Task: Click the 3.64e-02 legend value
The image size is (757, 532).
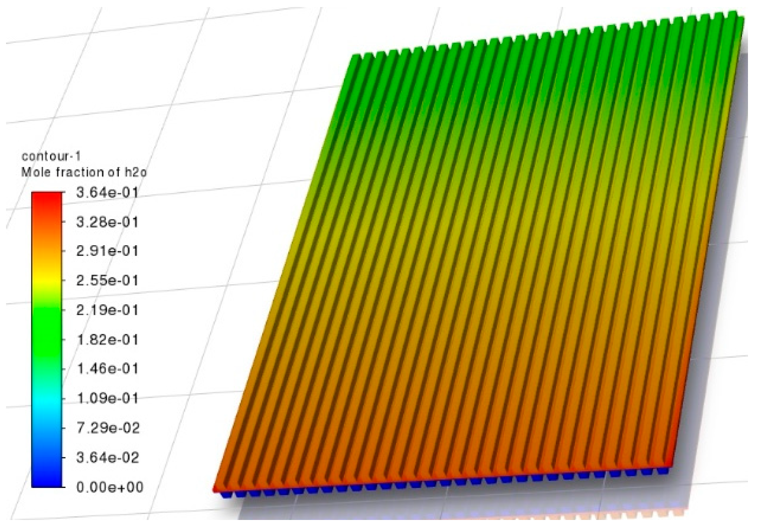Action: (x=107, y=458)
